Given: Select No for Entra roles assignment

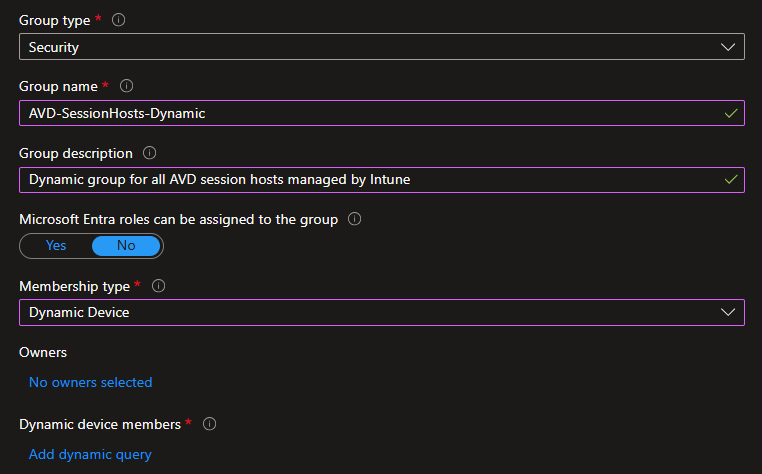Looking at the screenshot, I should (x=126, y=245).
